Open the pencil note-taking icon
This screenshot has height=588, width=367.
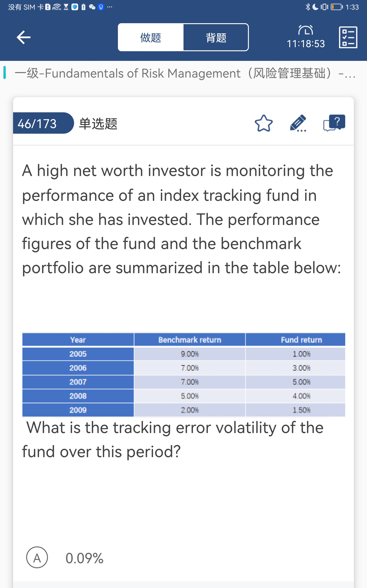click(x=298, y=123)
